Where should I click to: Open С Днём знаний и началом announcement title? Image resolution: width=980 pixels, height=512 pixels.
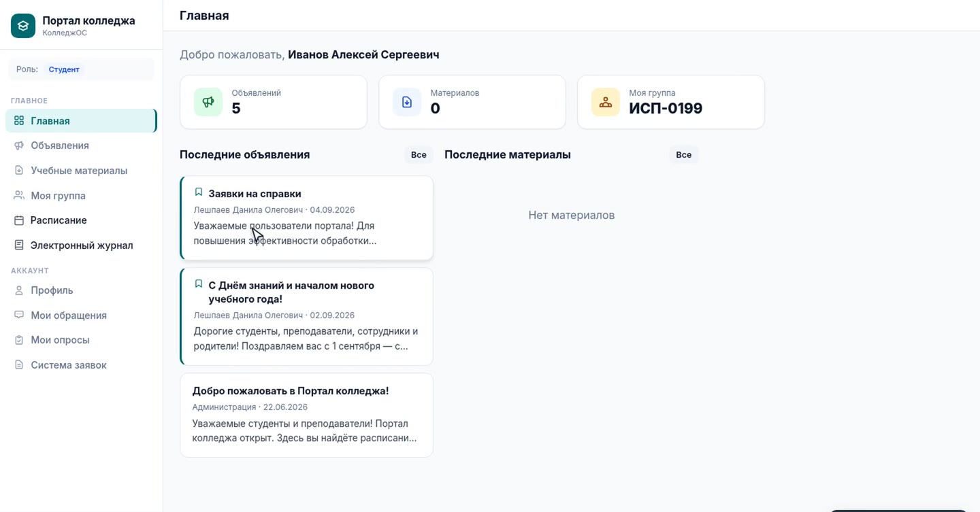291,292
